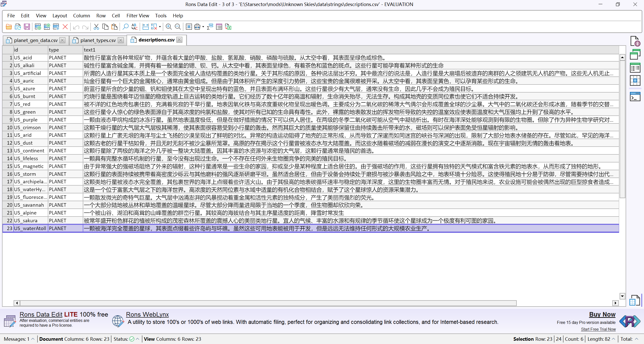Click the Cut scissors icon
This screenshot has height=344, width=644.
pyautogui.click(x=96, y=27)
